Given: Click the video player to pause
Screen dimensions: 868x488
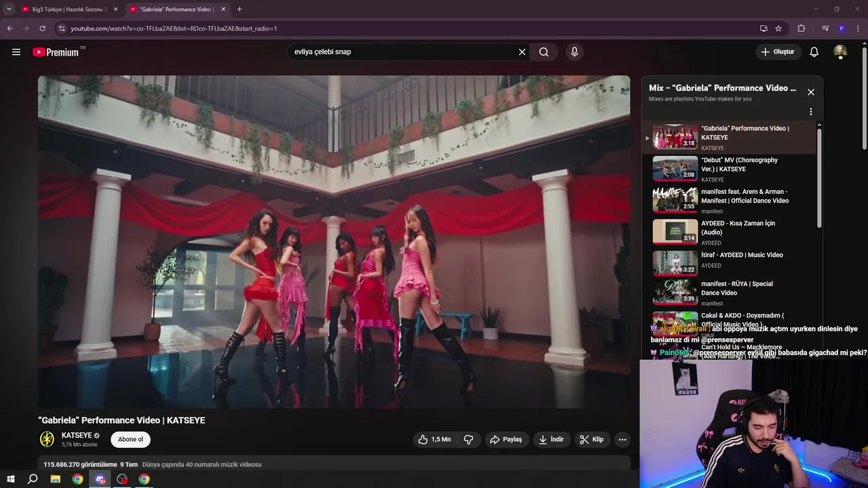Looking at the screenshot, I should click(334, 242).
